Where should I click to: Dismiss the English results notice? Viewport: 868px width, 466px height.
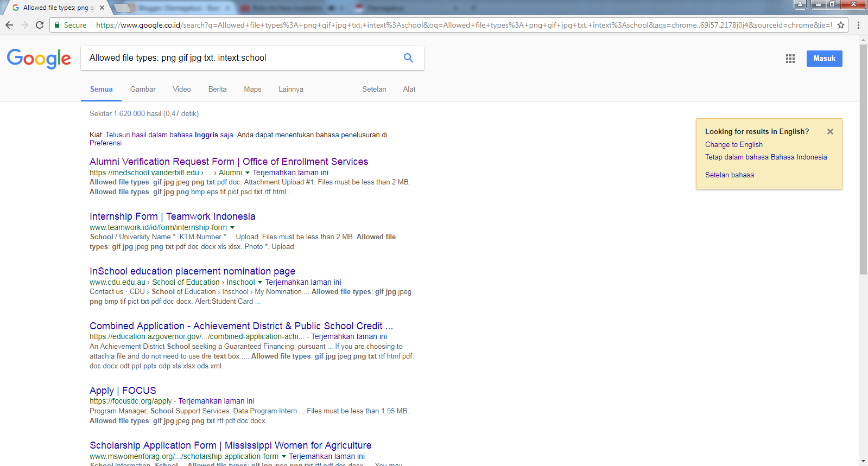(x=830, y=131)
